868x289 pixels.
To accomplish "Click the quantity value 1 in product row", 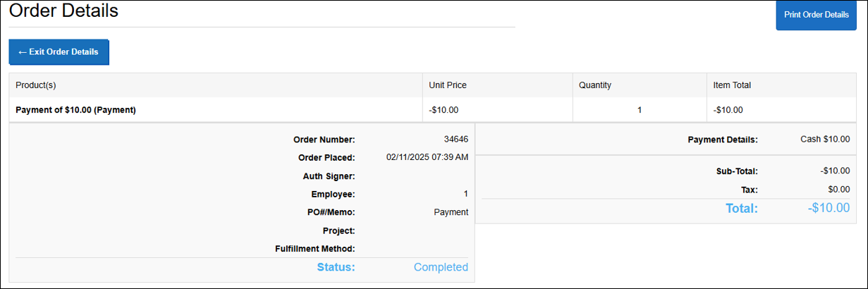I will pos(640,110).
